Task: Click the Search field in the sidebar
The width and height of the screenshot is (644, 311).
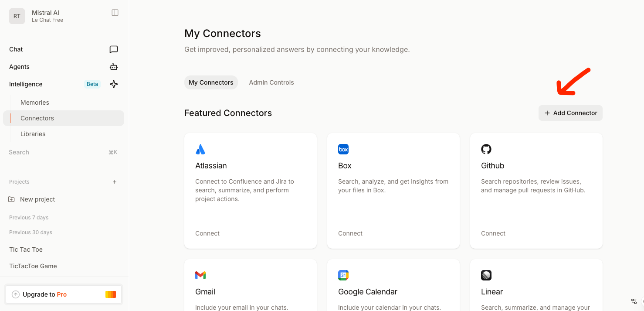Action: click(52, 152)
